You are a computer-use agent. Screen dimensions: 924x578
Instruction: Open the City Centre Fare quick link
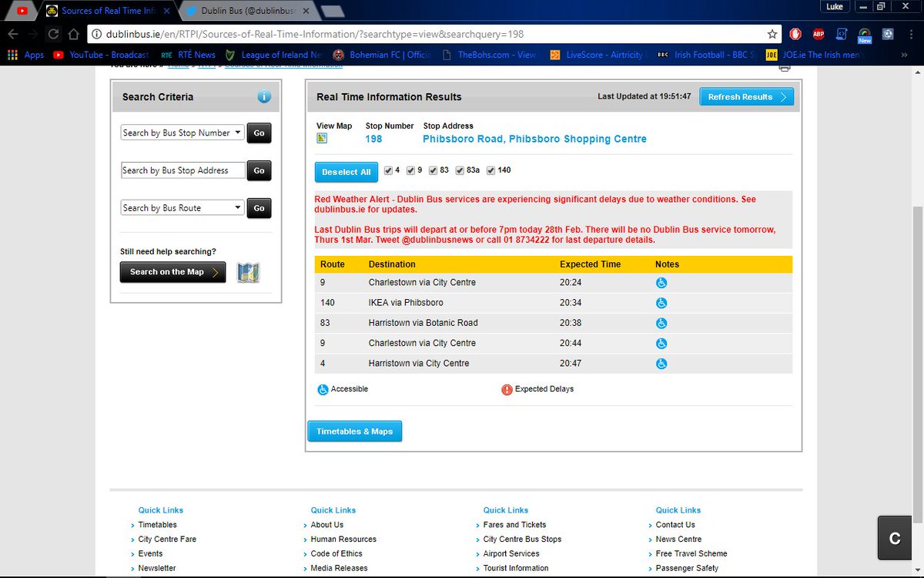click(167, 539)
